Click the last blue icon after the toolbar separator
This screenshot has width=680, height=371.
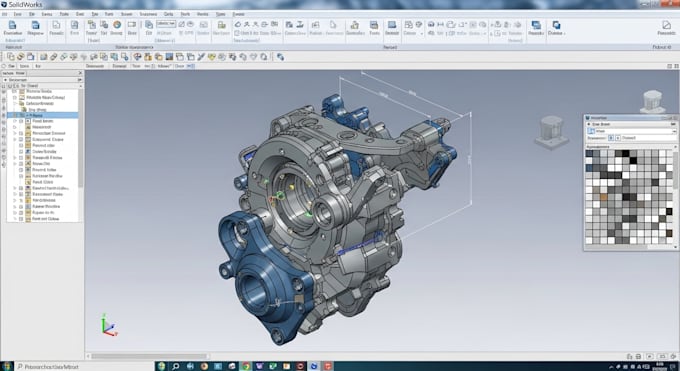[280, 57]
